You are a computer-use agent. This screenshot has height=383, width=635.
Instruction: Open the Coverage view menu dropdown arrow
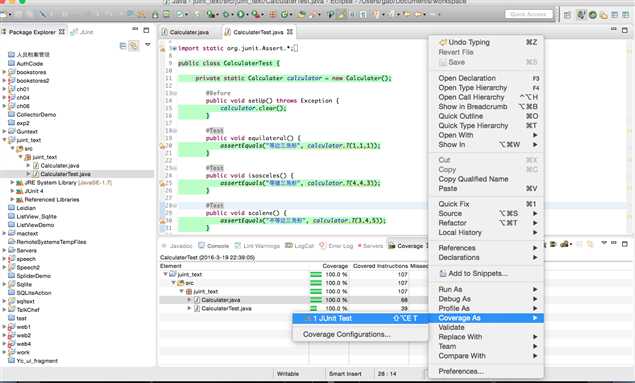pos(604,243)
